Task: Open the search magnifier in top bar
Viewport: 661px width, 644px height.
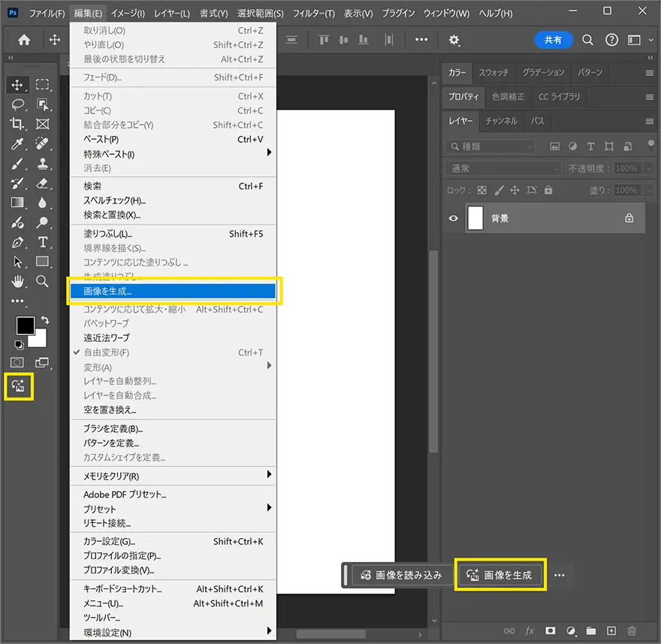Action: point(587,40)
